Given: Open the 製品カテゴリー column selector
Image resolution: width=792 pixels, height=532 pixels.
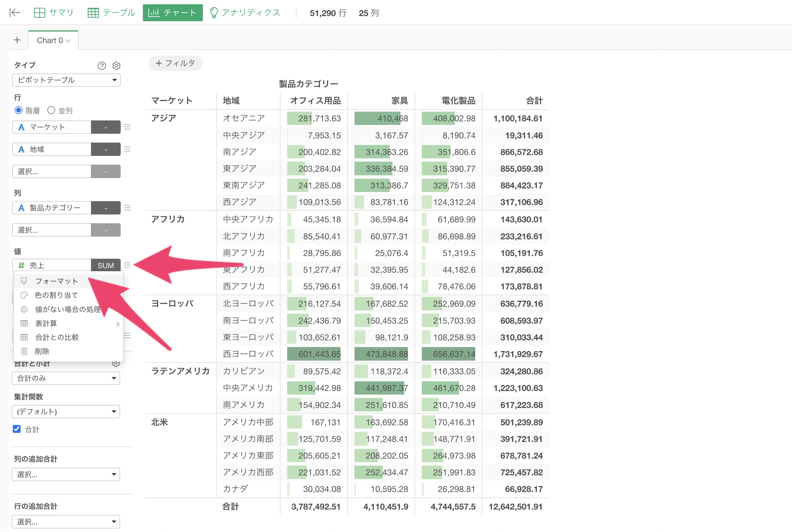Looking at the screenshot, I should 52,208.
